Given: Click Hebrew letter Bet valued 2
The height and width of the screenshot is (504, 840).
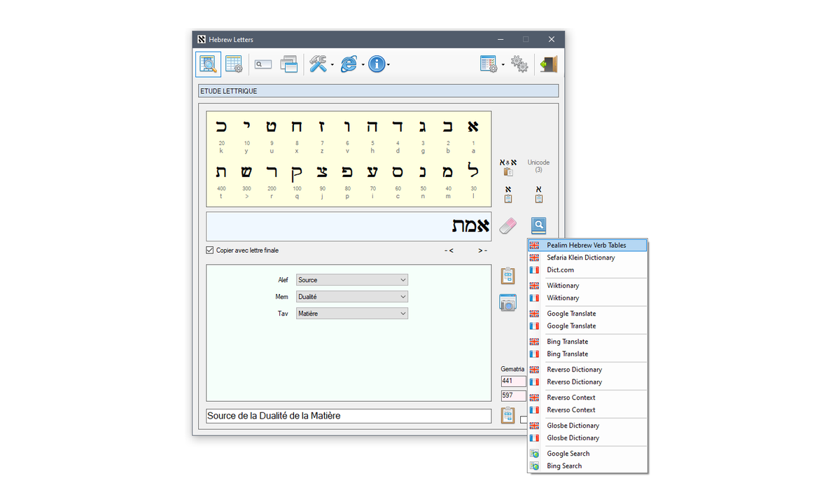Looking at the screenshot, I should pos(448,127).
